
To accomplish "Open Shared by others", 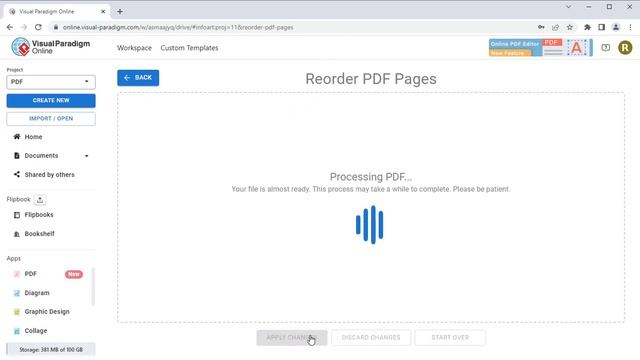I will point(49,175).
